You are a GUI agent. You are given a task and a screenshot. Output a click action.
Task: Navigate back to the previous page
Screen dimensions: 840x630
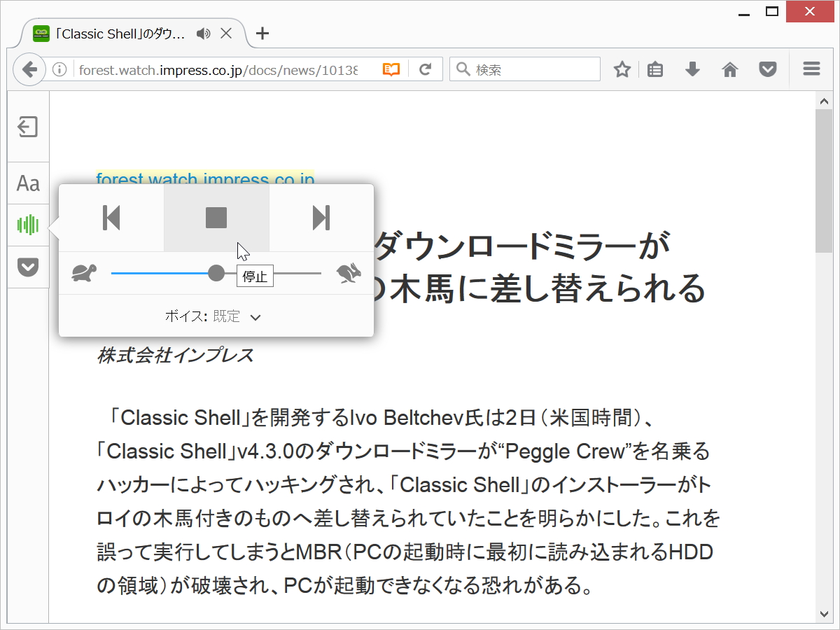(29, 69)
